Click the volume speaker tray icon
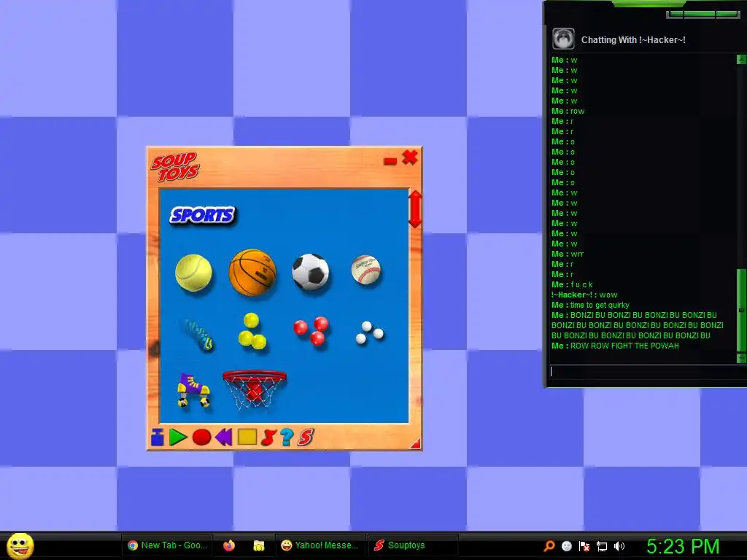 [619, 546]
